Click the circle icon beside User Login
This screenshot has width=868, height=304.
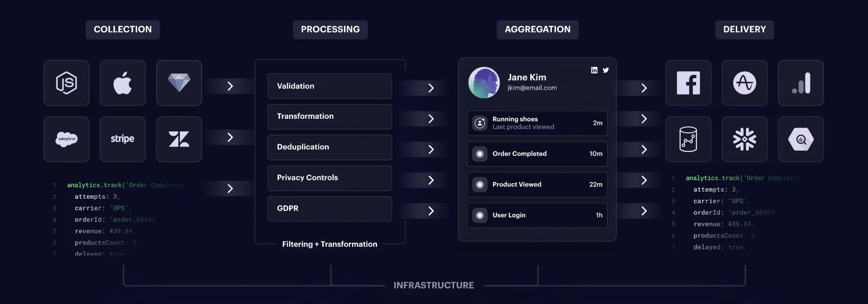pos(480,216)
